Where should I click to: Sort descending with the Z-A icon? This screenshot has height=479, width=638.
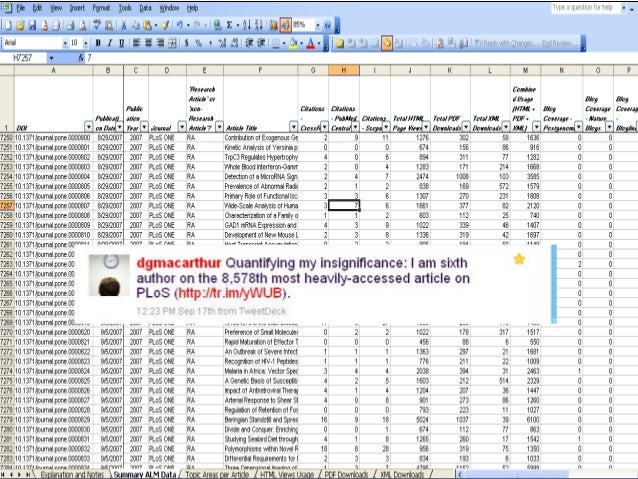(259, 26)
